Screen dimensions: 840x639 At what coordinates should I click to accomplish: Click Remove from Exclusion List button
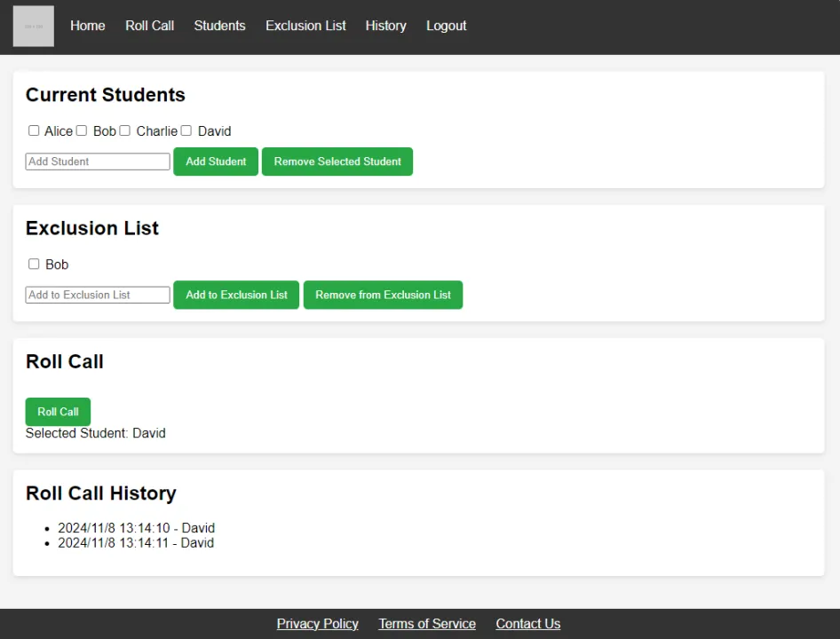383,295
